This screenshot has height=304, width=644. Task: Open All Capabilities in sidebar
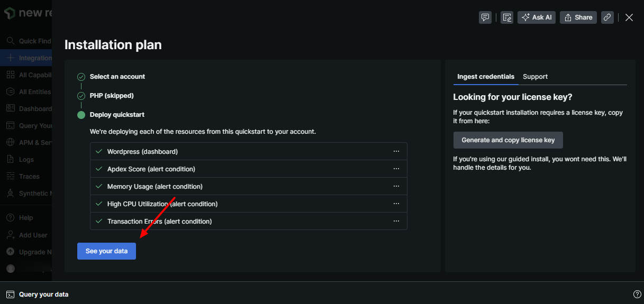(x=26, y=75)
